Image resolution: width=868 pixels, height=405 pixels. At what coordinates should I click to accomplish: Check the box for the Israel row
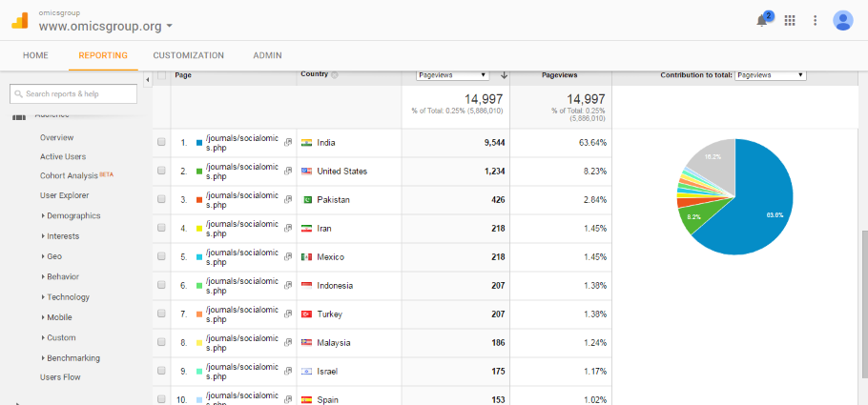161,371
